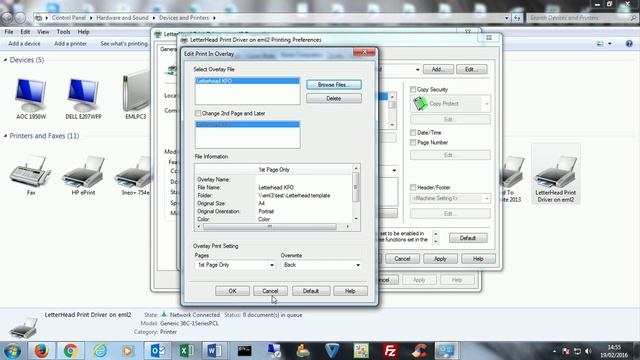Viewport: 640px width, 360px height.
Task: Open the change-your-view dropdown arrow in Explorer
Action: point(610,43)
